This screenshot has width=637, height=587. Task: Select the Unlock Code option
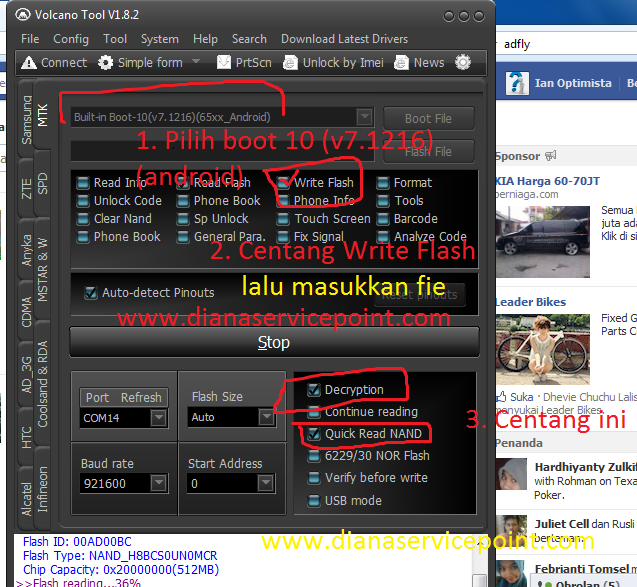point(119,201)
